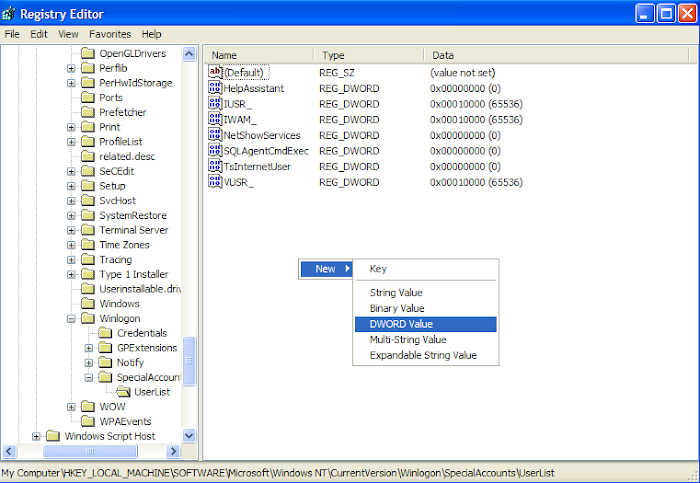Click the tree vertical scrollbar thumb

pyautogui.click(x=189, y=361)
